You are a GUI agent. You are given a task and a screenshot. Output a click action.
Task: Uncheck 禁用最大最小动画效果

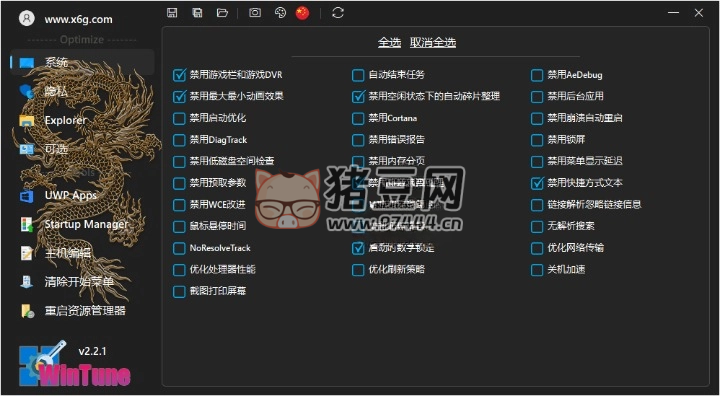coord(179,96)
